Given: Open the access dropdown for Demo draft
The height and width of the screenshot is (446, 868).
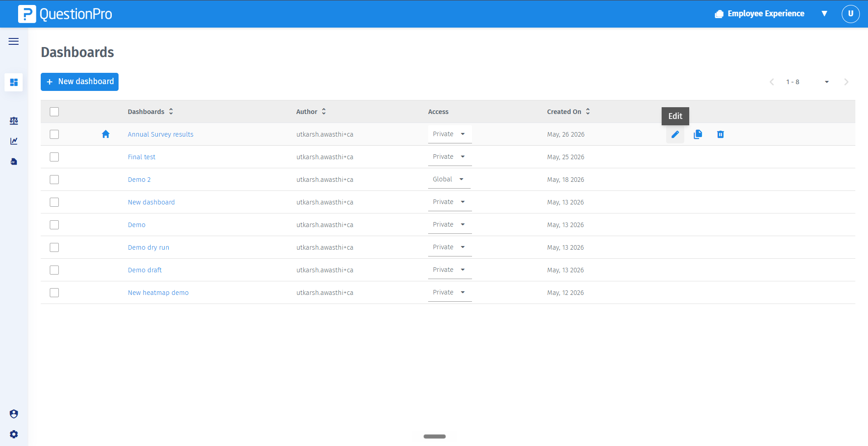Looking at the screenshot, I should click(450, 270).
